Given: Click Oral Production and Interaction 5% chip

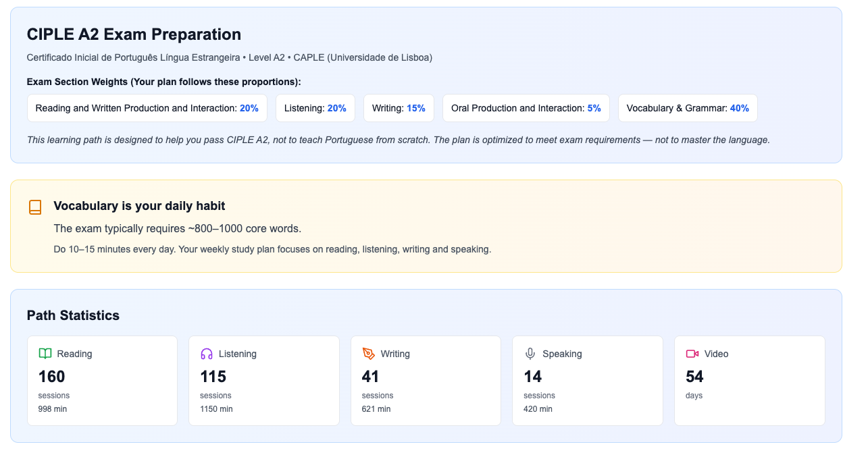Looking at the screenshot, I should tap(526, 108).
